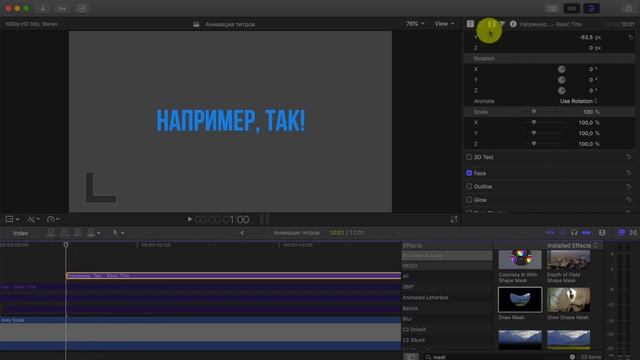Open the viewer View options dropdown
The image size is (640, 360).
tap(444, 24)
